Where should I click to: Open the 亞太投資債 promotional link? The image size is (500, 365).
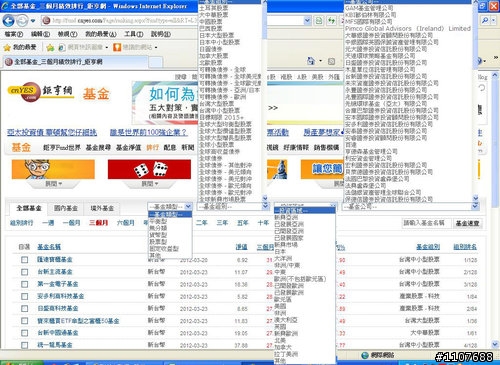point(52,133)
